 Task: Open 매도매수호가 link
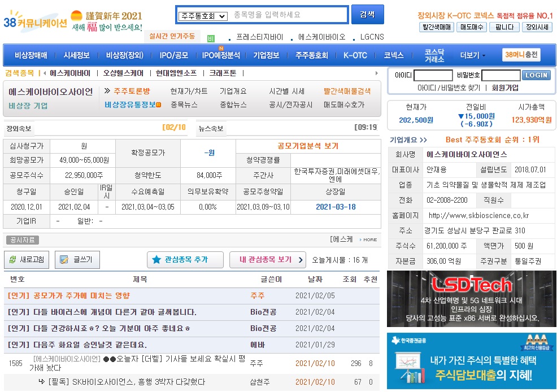[344, 104]
